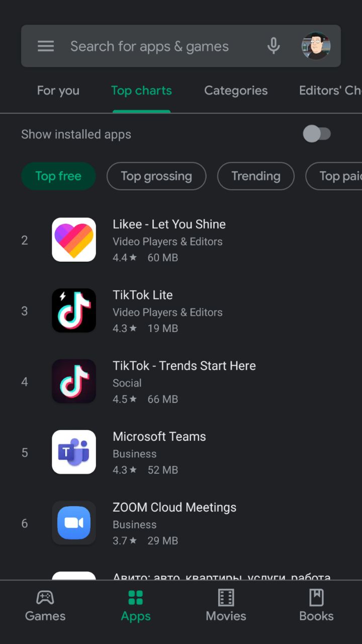
Task: Open the Editors' Choice tab
Action: click(x=330, y=91)
